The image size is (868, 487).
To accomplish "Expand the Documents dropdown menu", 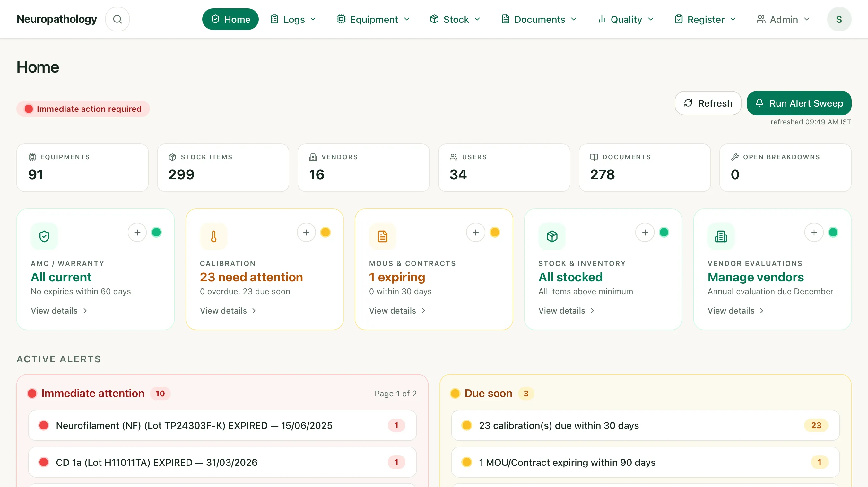I will click(x=539, y=19).
